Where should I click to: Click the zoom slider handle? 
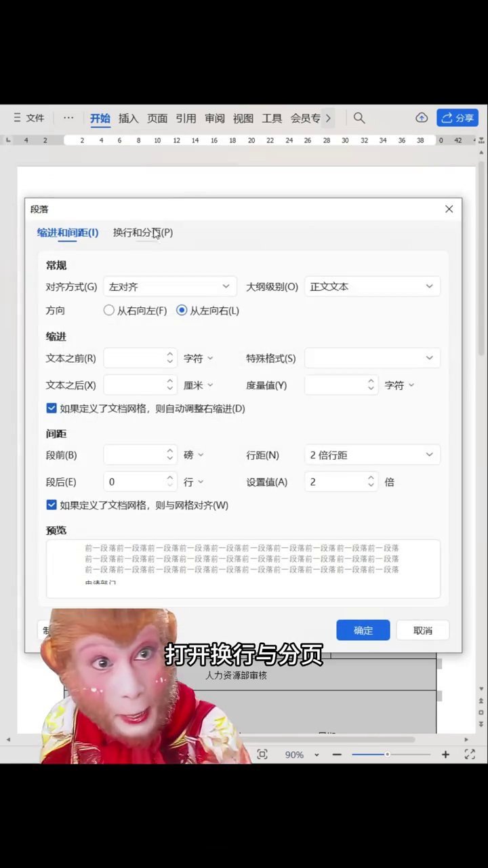pos(387,754)
